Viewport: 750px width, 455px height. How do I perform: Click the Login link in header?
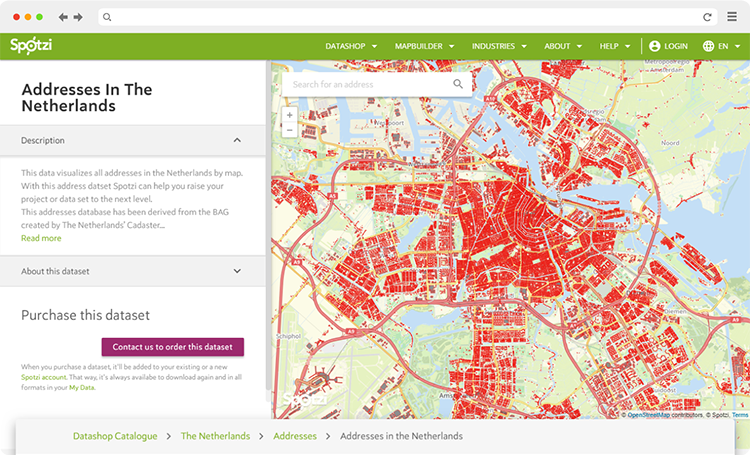(x=676, y=46)
